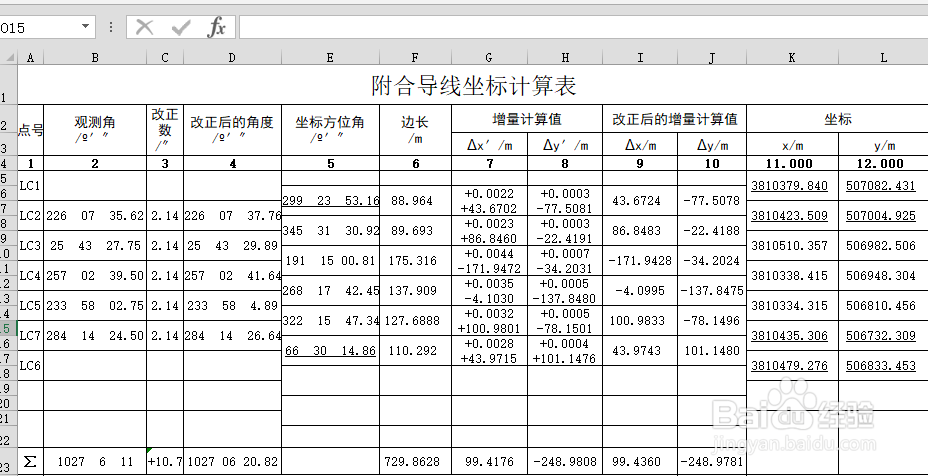Click the x coordinate cell 3810435.306

pyautogui.click(x=792, y=335)
